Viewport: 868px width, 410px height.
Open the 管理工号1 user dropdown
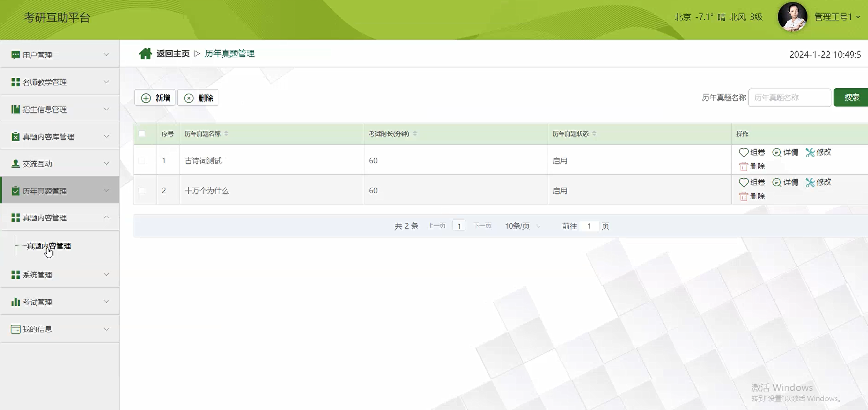click(x=837, y=17)
